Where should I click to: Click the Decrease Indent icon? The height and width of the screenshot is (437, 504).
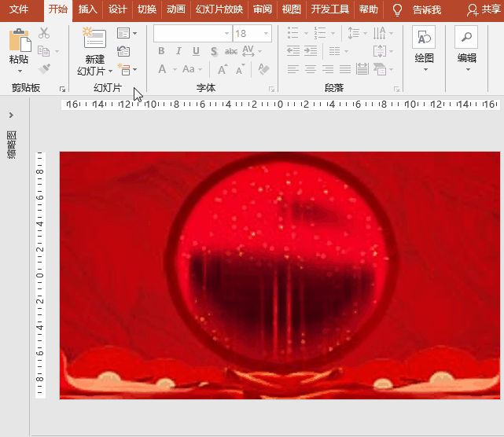(293, 51)
